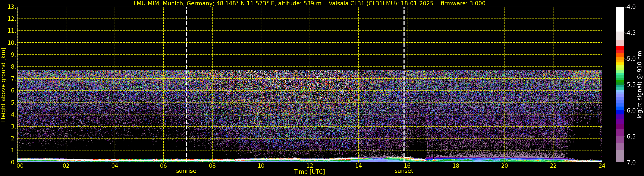644x176 pixels.
Task: Click the '2.' height axis tick label
Action: point(13,139)
